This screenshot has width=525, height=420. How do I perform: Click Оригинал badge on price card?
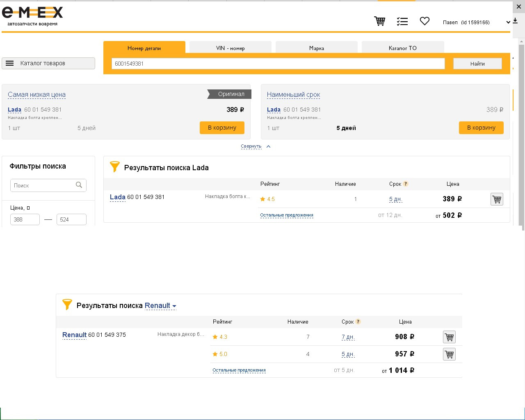click(x=229, y=94)
